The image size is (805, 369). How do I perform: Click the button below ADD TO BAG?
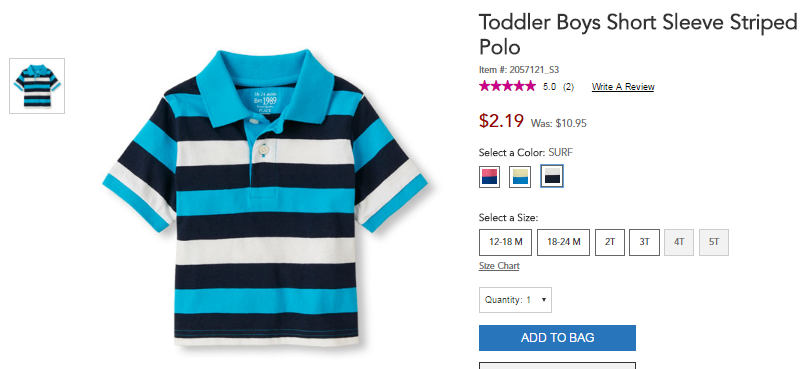(558, 365)
